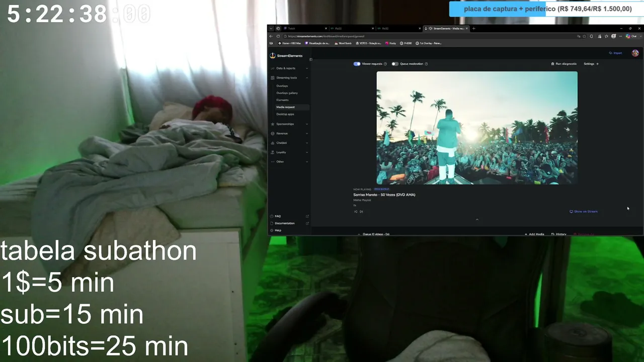Click the Data & reports chart icon
The image size is (644, 362).
272,68
